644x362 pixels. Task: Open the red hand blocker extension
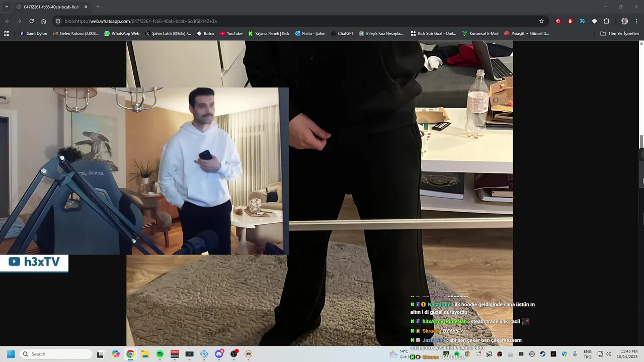tap(570, 21)
